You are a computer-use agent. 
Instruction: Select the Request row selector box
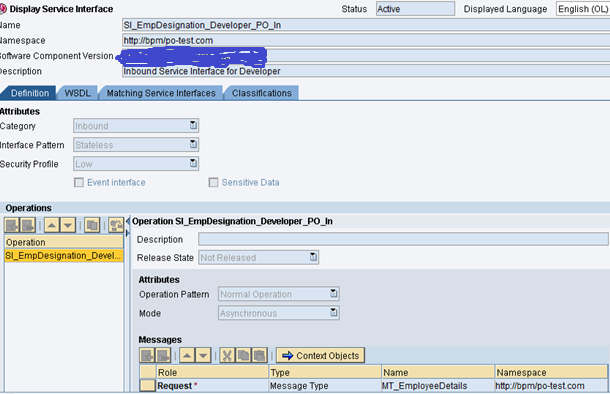pos(147,385)
